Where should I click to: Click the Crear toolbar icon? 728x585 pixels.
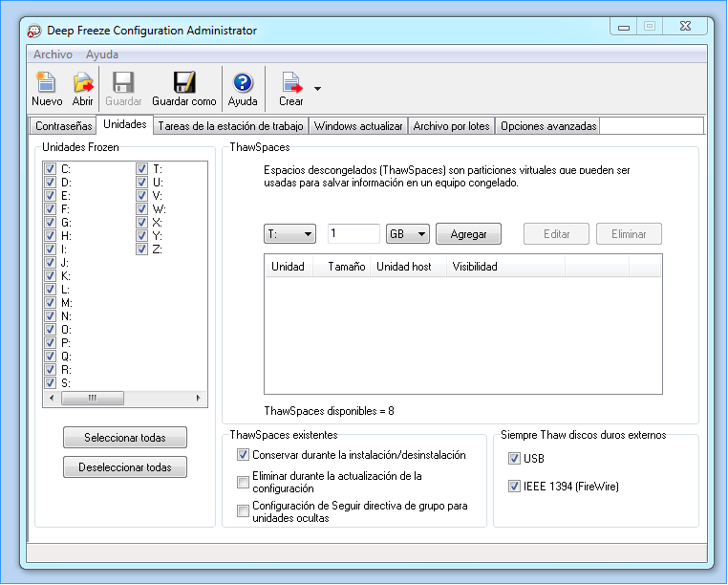291,83
